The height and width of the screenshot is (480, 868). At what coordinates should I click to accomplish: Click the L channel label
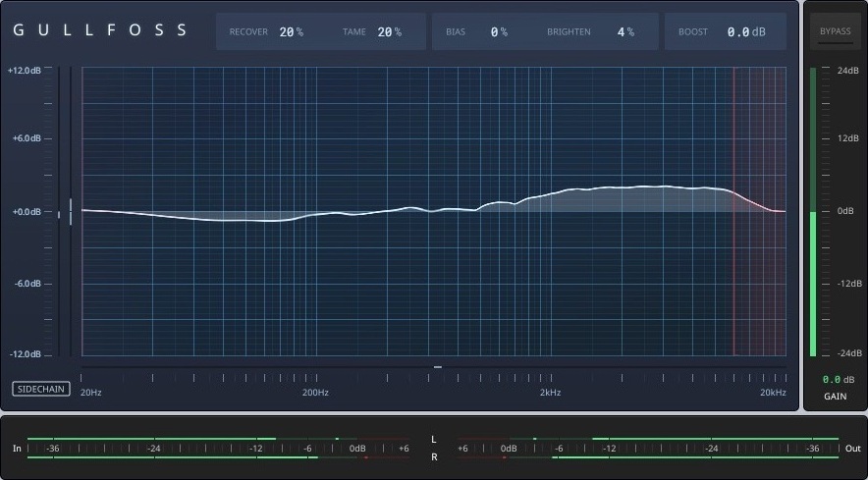tap(433, 440)
